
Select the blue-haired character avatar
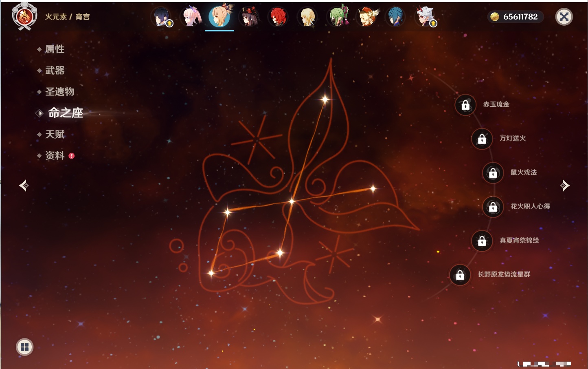[x=396, y=17]
